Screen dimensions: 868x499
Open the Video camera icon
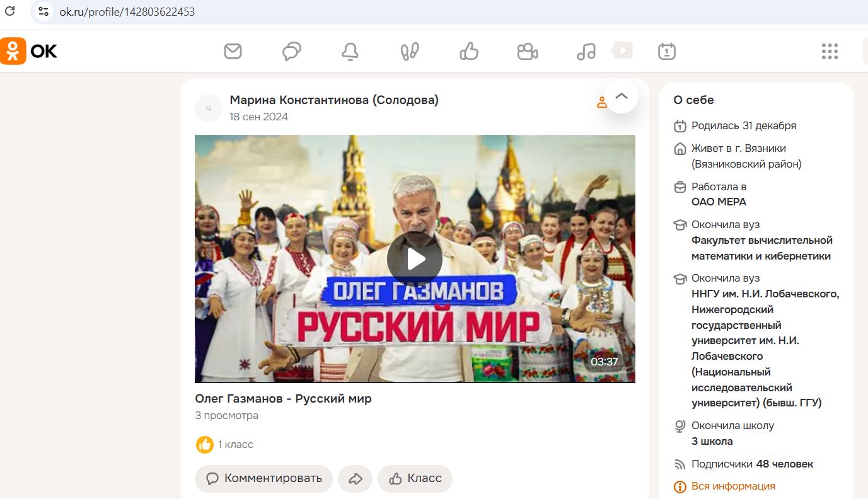click(x=527, y=52)
